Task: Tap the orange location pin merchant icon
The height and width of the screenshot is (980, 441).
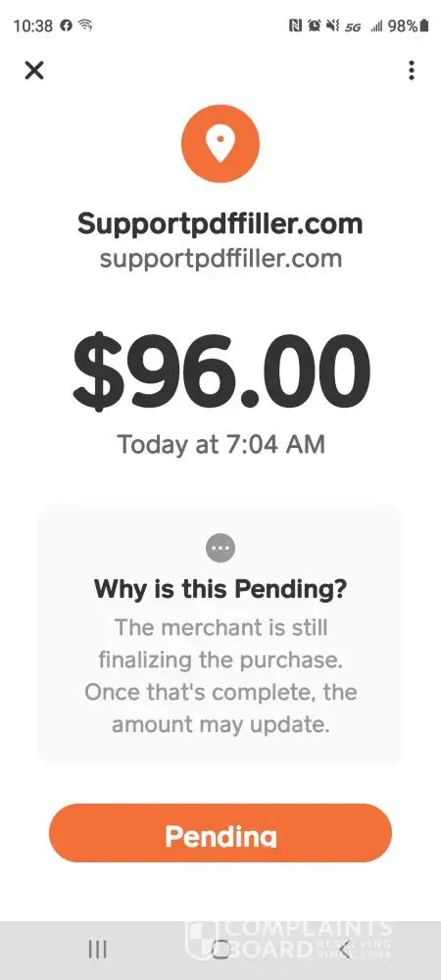Action: click(x=220, y=144)
